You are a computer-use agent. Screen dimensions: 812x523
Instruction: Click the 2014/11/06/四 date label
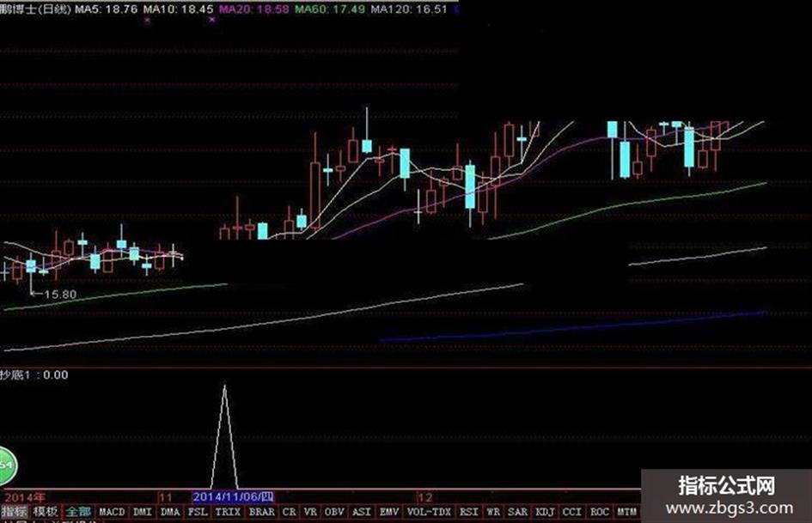(233, 497)
